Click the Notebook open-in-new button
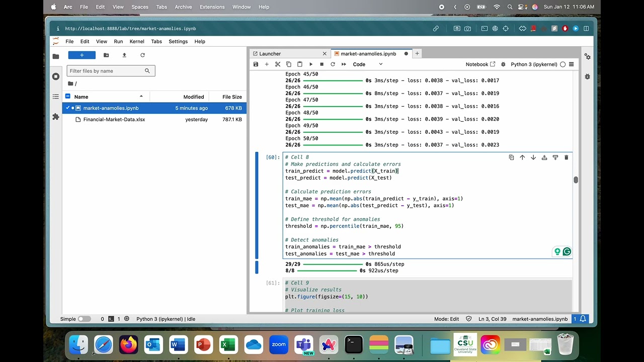This screenshot has height=362, width=644. (x=480, y=64)
